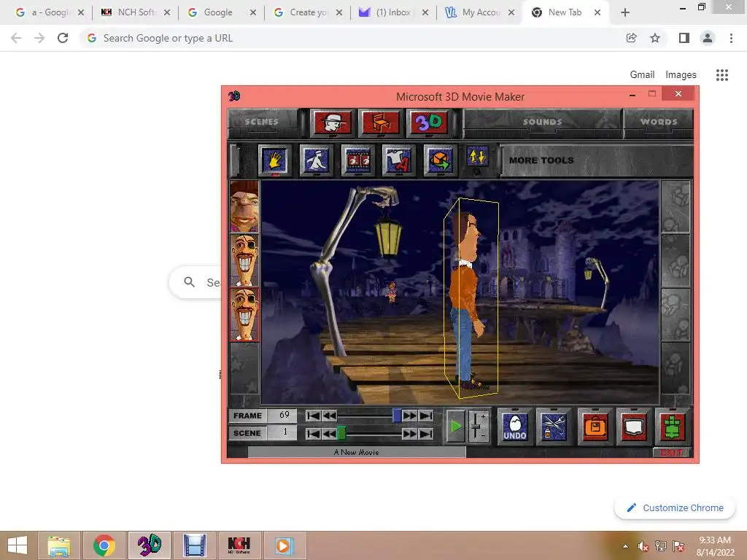Reload the page in Chrome
Screen dimensions: 747x560
coord(63,38)
